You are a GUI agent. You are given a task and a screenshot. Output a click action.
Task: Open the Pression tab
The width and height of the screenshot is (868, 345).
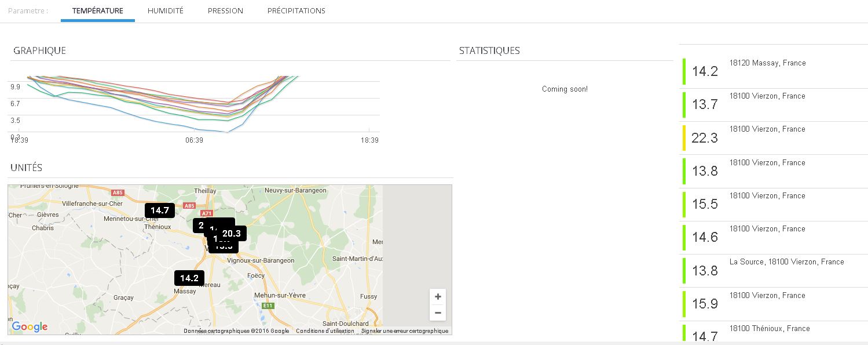pyautogui.click(x=225, y=11)
